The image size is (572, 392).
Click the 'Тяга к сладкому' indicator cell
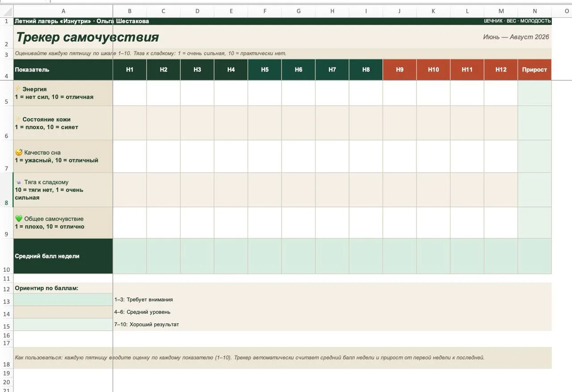pyautogui.click(x=63, y=190)
